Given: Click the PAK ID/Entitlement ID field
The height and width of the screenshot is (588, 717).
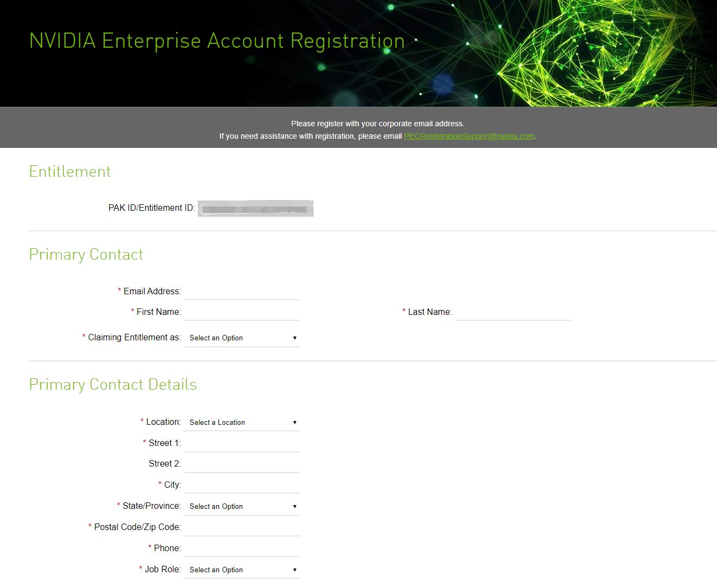Looking at the screenshot, I should (256, 209).
